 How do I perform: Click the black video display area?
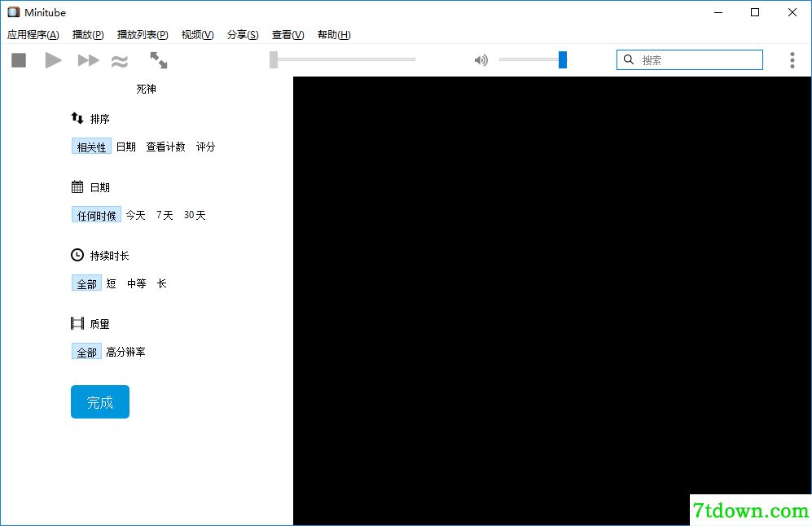click(552, 300)
